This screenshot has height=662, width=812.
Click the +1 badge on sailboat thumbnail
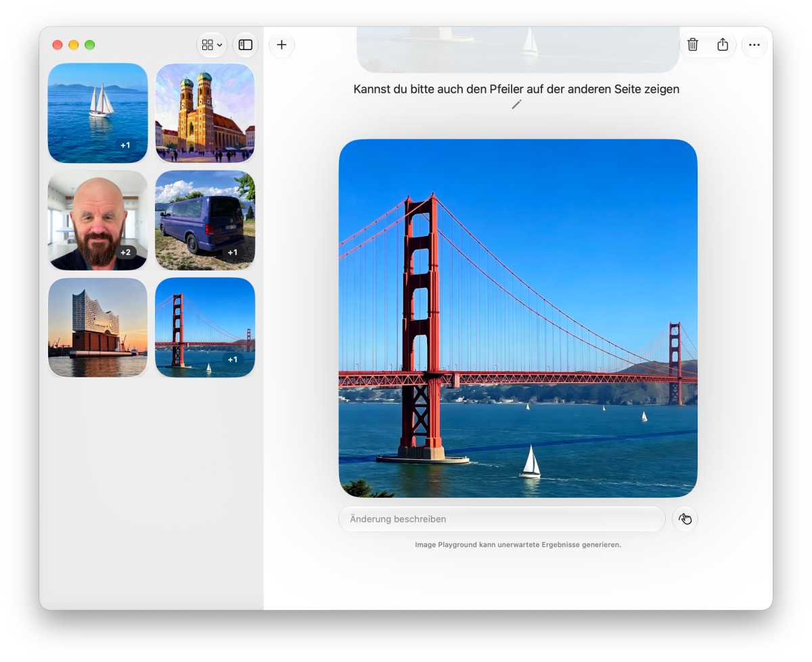point(125,145)
